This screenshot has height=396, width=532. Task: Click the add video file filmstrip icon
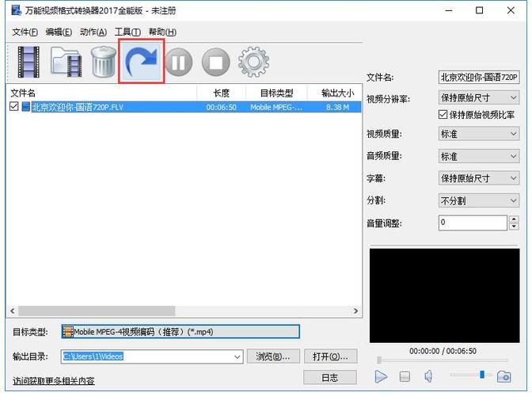click(28, 62)
